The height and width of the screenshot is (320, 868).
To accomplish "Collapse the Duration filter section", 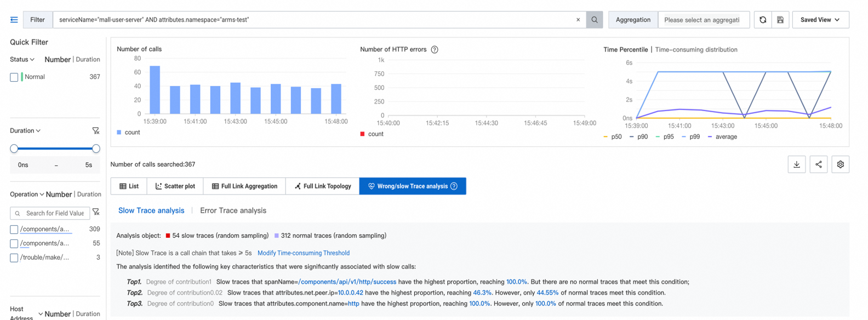I will 38,131.
